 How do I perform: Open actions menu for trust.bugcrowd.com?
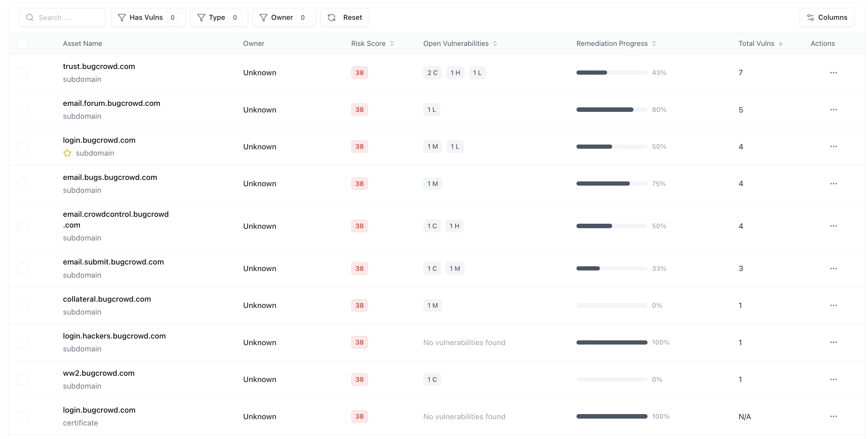(833, 73)
